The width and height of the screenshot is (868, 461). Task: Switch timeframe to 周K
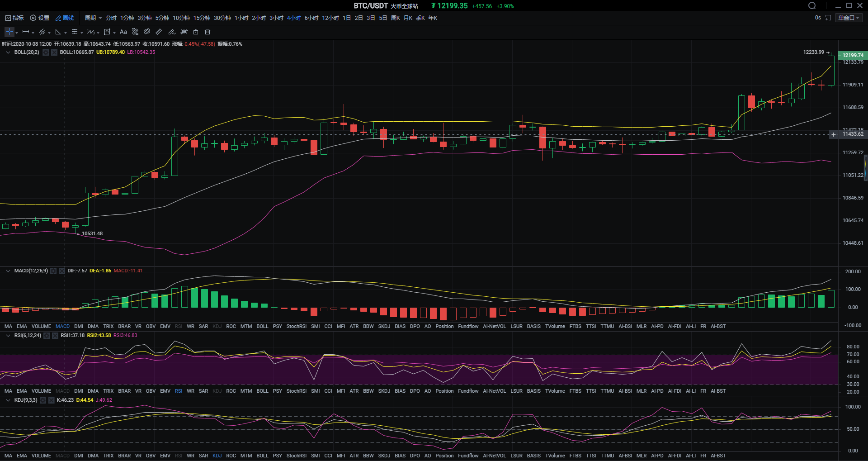tap(396, 18)
